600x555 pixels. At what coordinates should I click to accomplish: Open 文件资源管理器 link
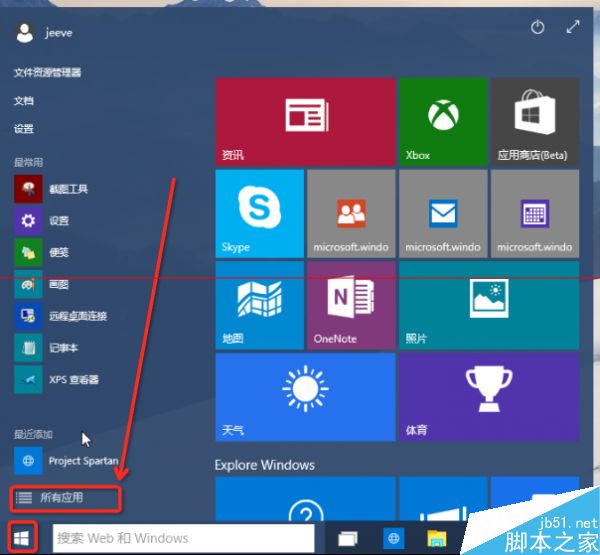click(47, 72)
